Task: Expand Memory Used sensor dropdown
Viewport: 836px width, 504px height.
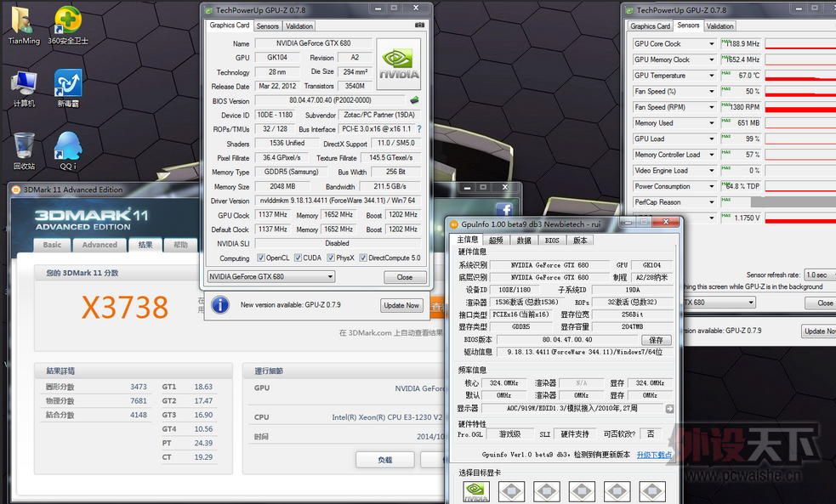Action: [x=711, y=123]
